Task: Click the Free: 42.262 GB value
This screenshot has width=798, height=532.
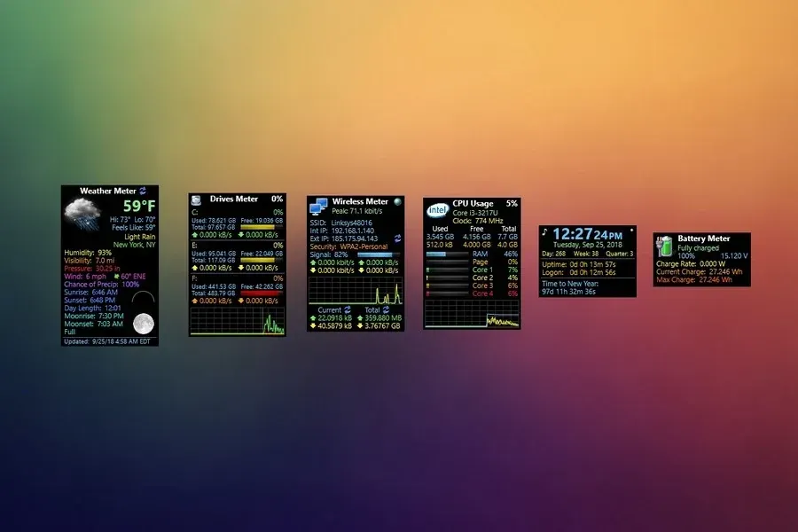Action: [262, 286]
